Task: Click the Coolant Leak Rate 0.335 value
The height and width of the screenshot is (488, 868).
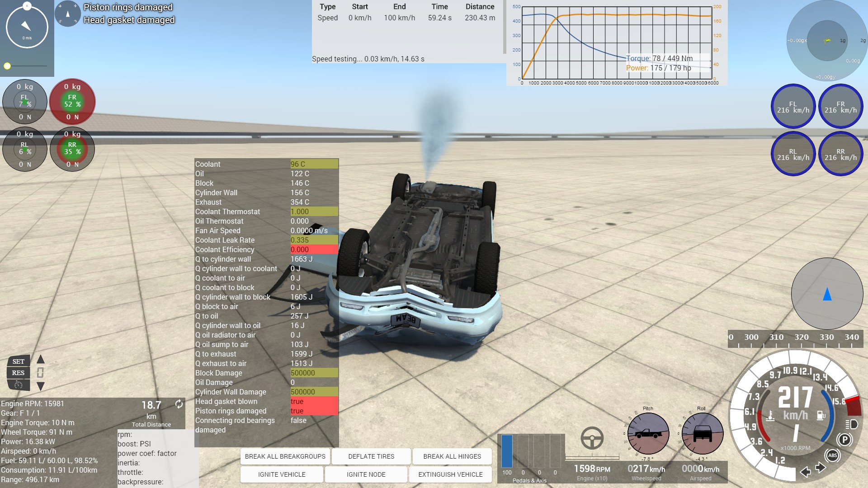Action: 314,240
